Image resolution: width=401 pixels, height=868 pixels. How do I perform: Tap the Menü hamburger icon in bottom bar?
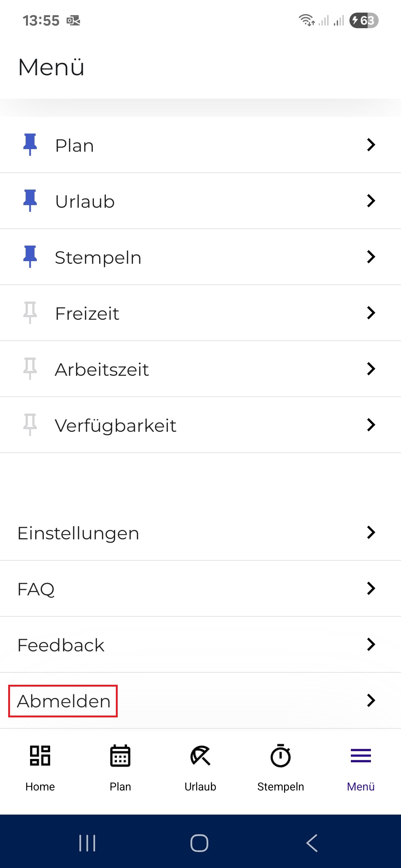pos(361,756)
